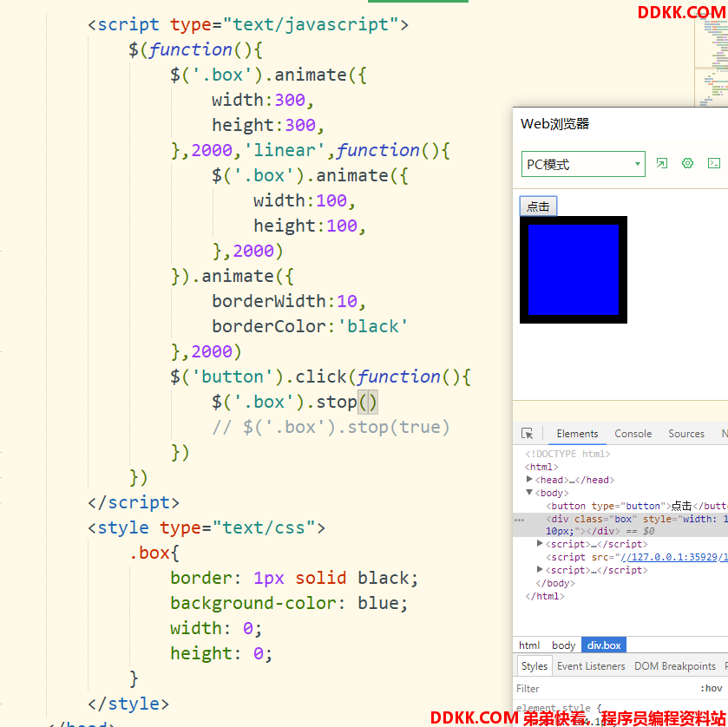Viewport: 728px width, 727px height.
Task: Open the Event Listeners tab
Action: [x=591, y=666]
